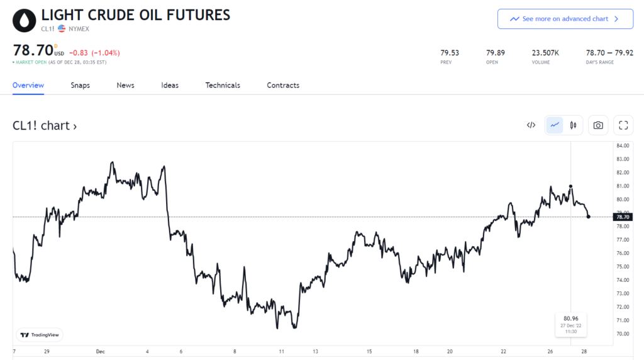Switch to line chart view

(x=555, y=125)
